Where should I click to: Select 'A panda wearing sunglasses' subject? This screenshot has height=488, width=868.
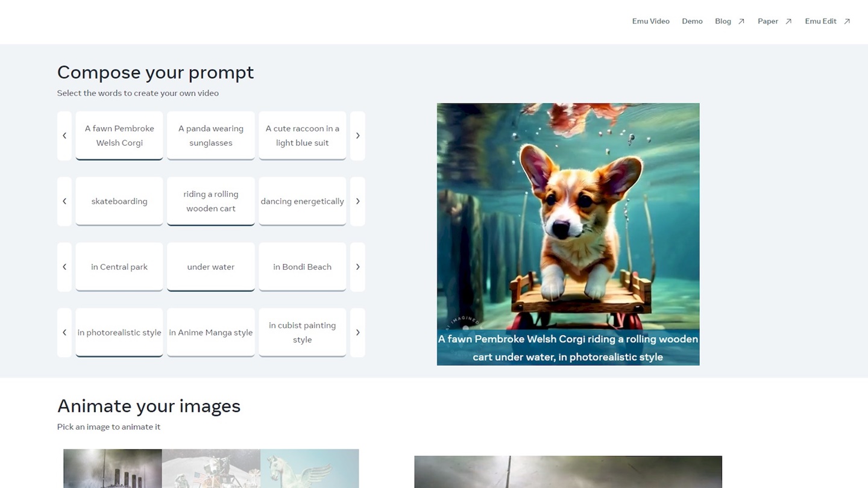(211, 136)
